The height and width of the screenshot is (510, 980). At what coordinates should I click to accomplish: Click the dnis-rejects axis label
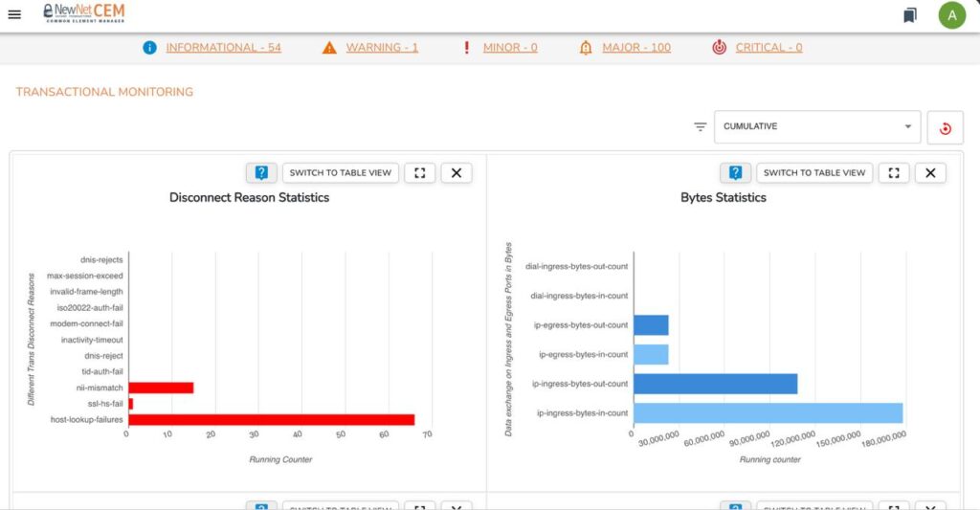[x=101, y=259]
